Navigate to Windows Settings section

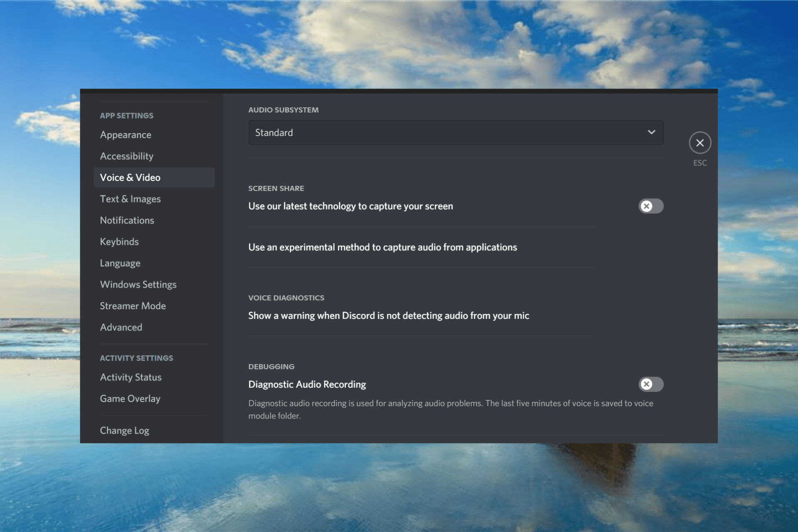pyautogui.click(x=138, y=284)
